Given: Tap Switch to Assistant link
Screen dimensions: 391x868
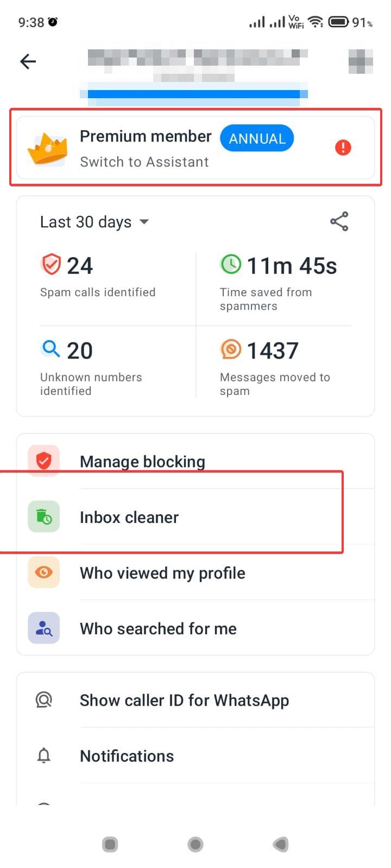Looking at the screenshot, I should [144, 162].
